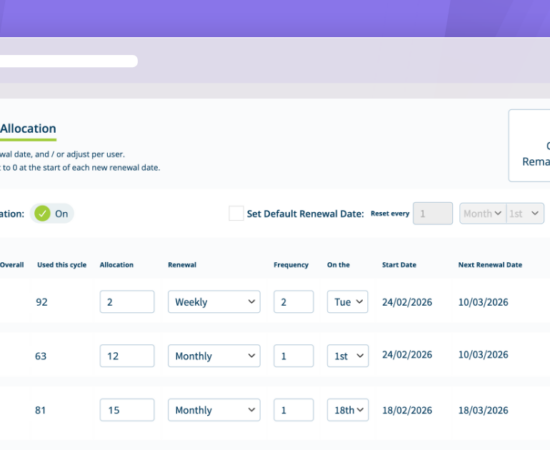Click allocation field showing 2
The height and width of the screenshot is (450, 550).
[127, 302]
